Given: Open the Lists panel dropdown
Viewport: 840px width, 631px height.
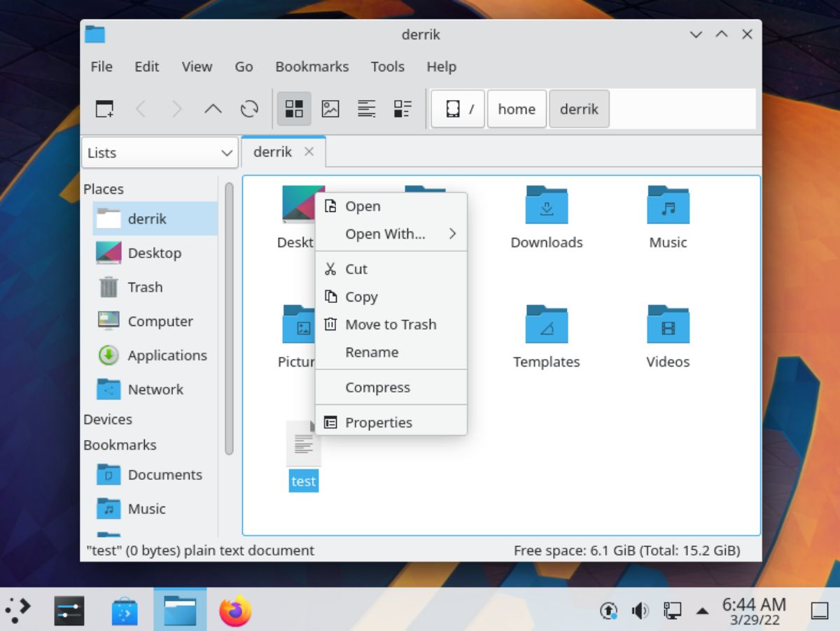Looking at the screenshot, I should 159,153.
